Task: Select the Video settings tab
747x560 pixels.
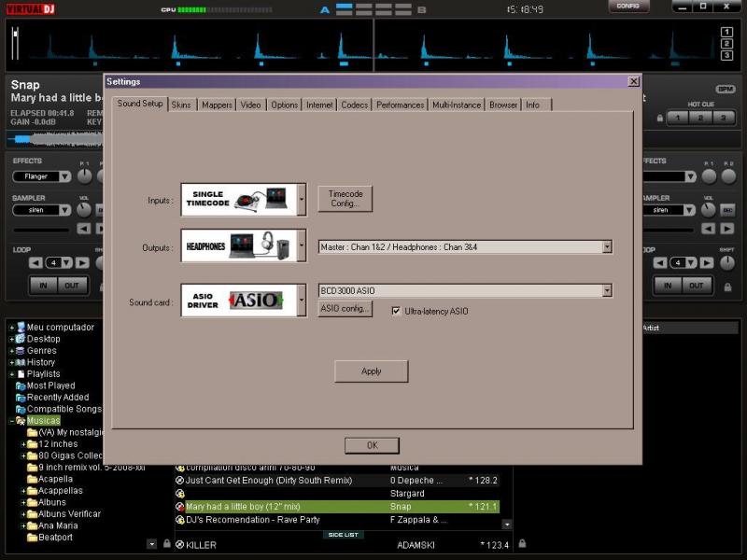Action: [250, 105]
